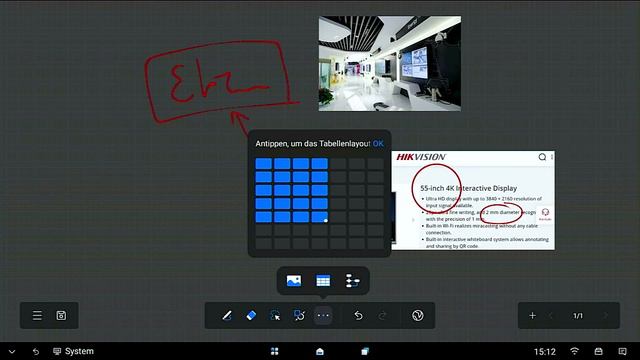Choose the insert table icon
The image size is (640, 360).
(x=323, y=281)
